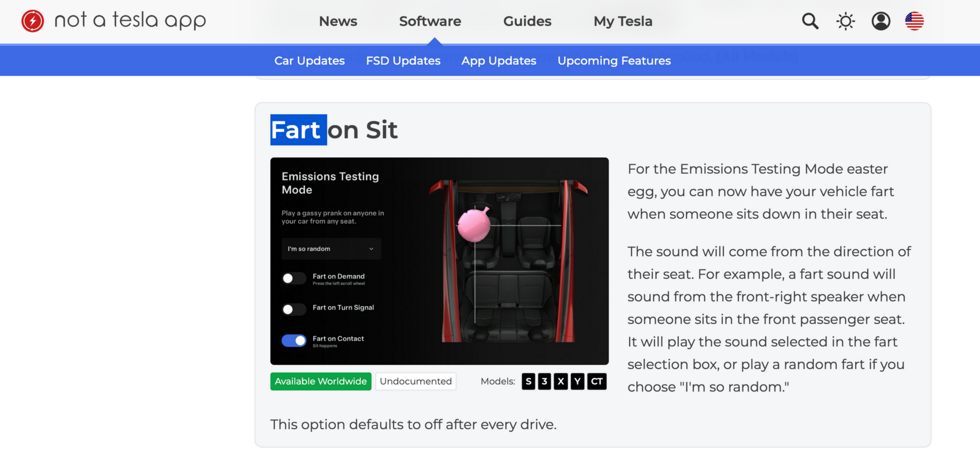Image resolution: width=980 pixels, height=463 pixels.
Task: Disable the Fart on Contact switch
Action: (x=294, y=340)
